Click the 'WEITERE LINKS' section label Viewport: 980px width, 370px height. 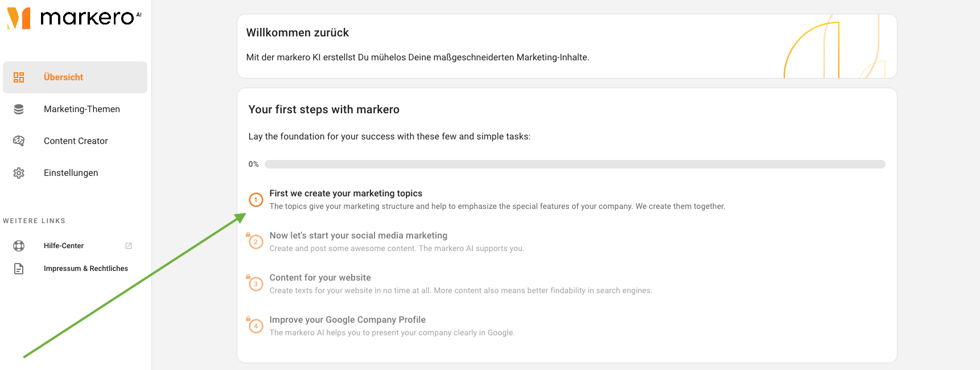point(34,221)
